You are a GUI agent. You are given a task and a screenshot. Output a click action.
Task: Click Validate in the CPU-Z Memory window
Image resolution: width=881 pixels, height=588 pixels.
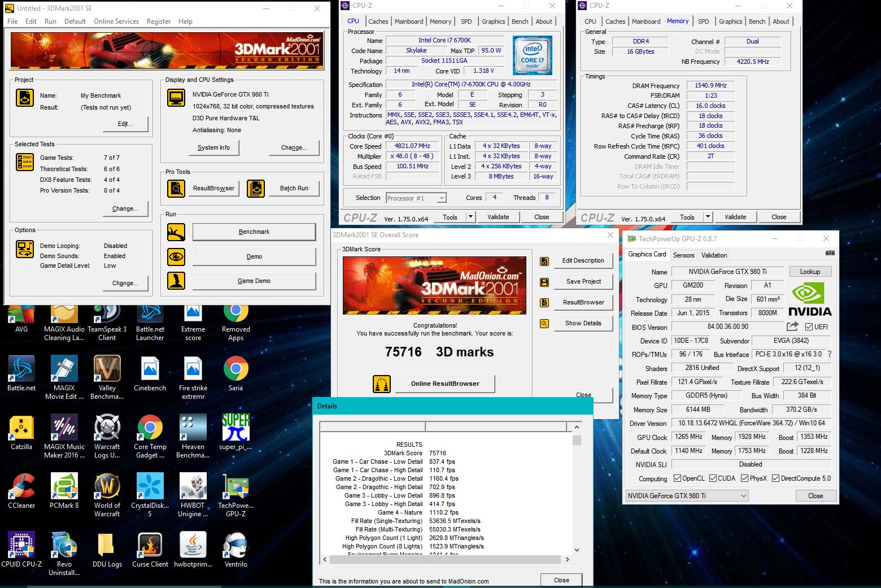(x=735, y=217)
